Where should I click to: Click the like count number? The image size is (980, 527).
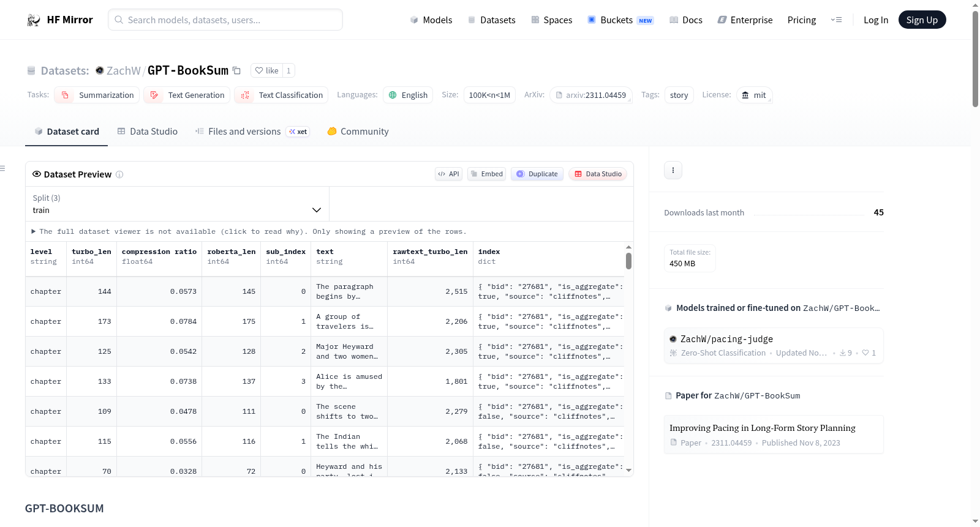pos(288,70)
